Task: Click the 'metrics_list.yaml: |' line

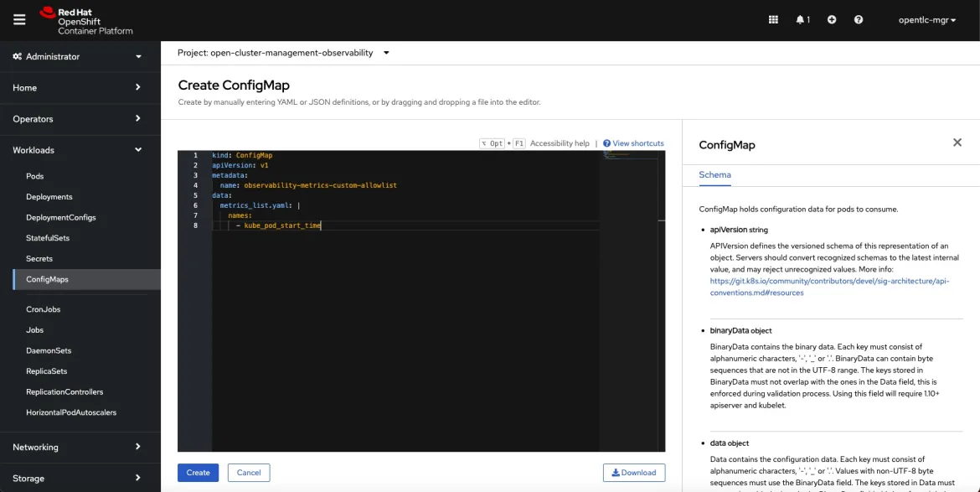Action: [x=260, y=205]
